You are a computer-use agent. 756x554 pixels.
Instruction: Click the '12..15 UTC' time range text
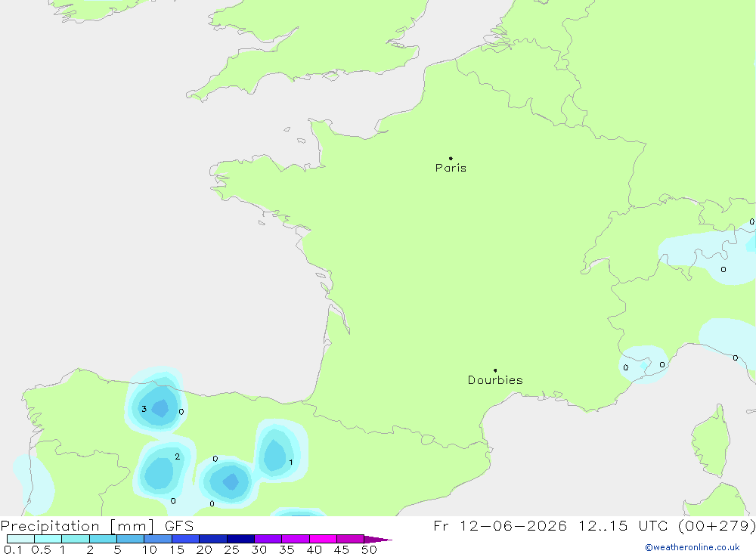click(624, 526)
